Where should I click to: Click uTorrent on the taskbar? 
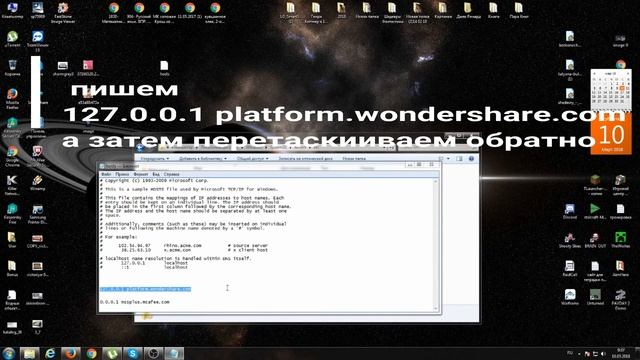pos(112,353)
